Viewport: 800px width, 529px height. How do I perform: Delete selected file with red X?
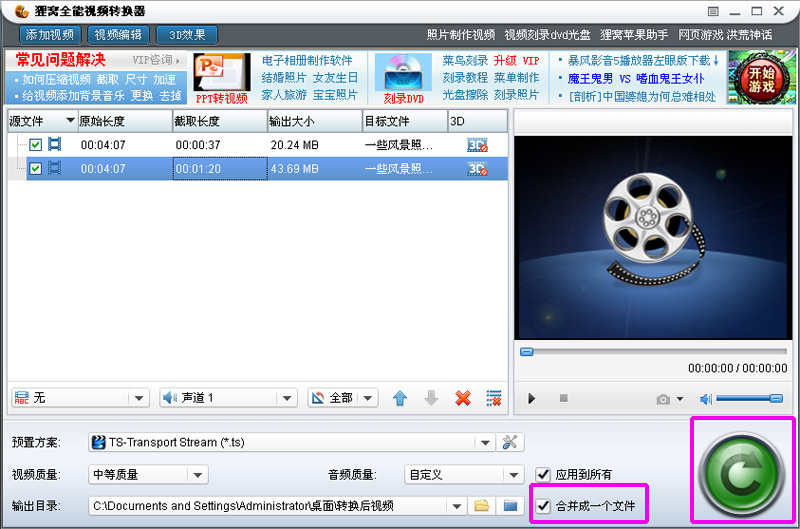click(x=463, y=398)
